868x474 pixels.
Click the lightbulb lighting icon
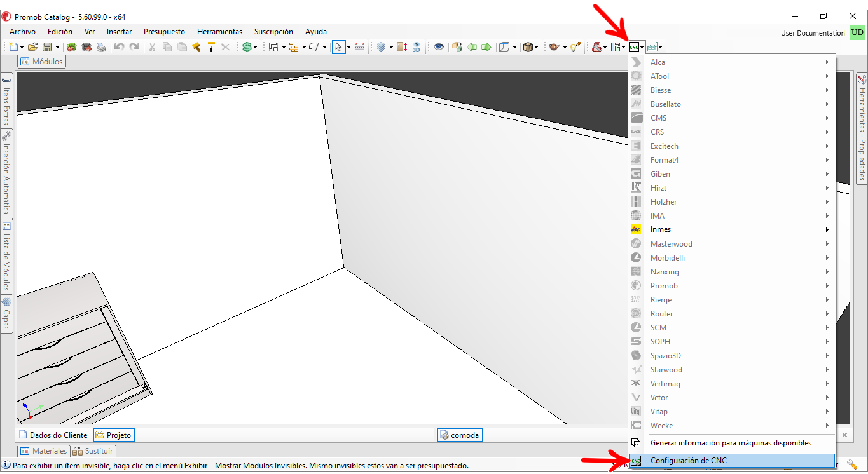(575, 47)
